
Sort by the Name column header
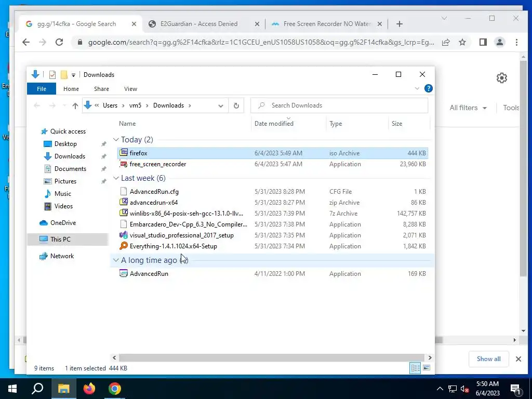pos(127,124)
